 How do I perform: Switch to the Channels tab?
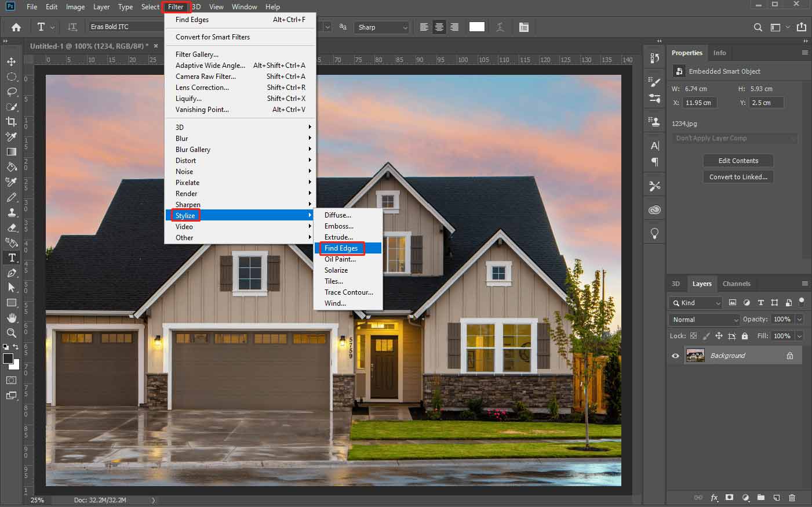pyautogui.click(x=736, y=284)
